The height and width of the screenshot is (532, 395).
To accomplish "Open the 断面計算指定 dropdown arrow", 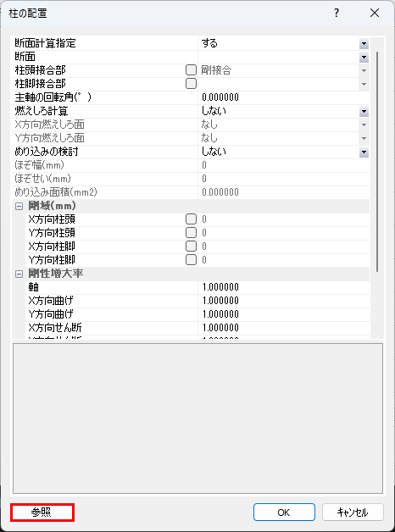I will tap(364, 44).
